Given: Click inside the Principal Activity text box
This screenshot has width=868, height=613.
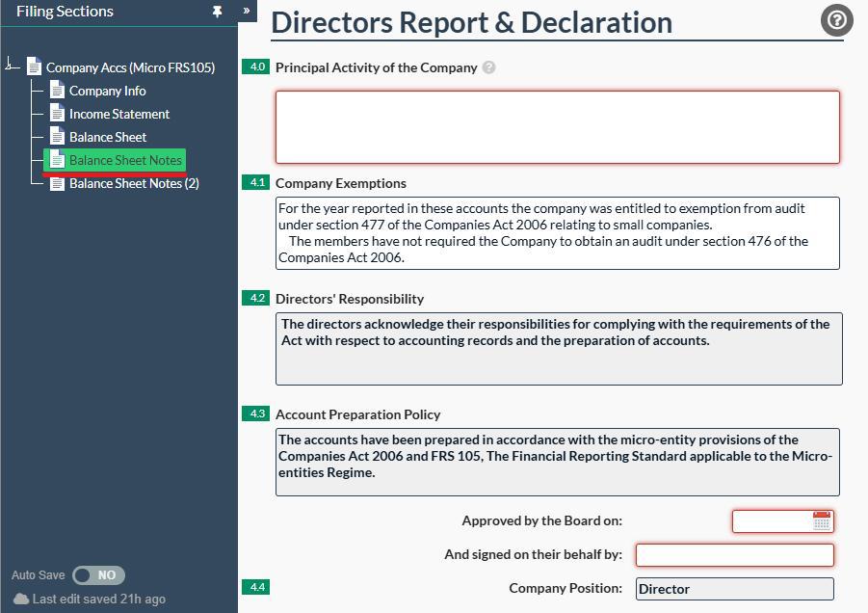Looking at the screenshot, I should (x=557, y=126).
